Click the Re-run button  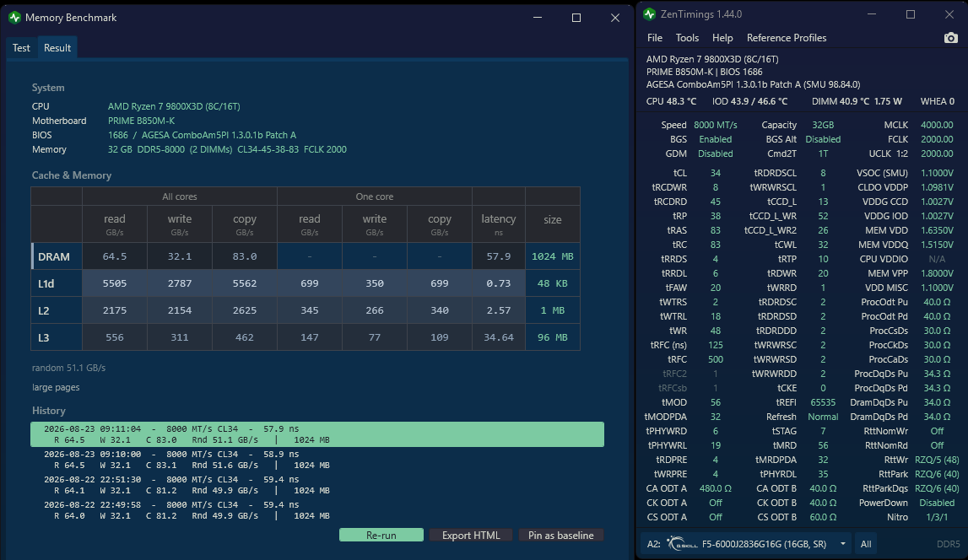381,535
